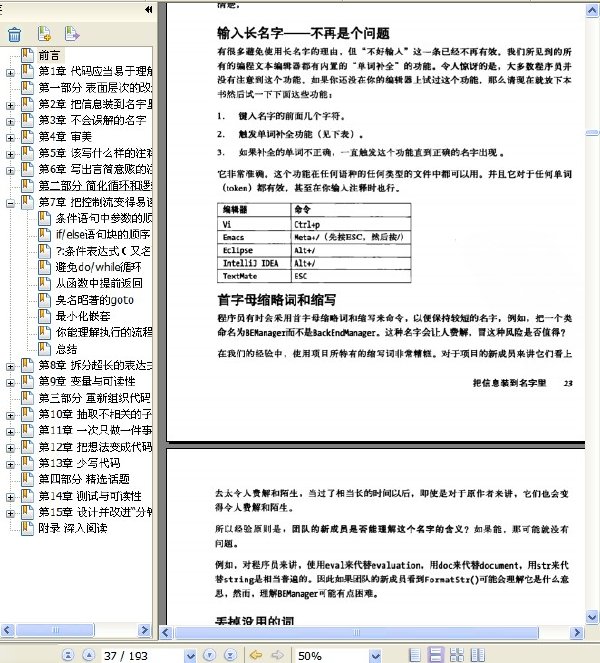Open the 第一部分 表面层次 bookmark
This screenshot has height=663, width=600.
tap(95, 88)
